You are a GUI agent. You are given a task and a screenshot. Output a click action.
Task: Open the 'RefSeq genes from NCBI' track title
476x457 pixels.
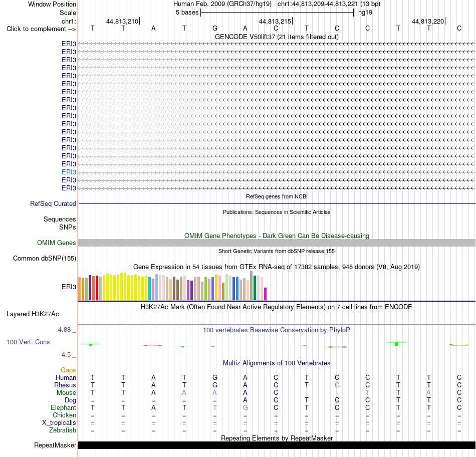pyautogui.click(x=277, y=196)
